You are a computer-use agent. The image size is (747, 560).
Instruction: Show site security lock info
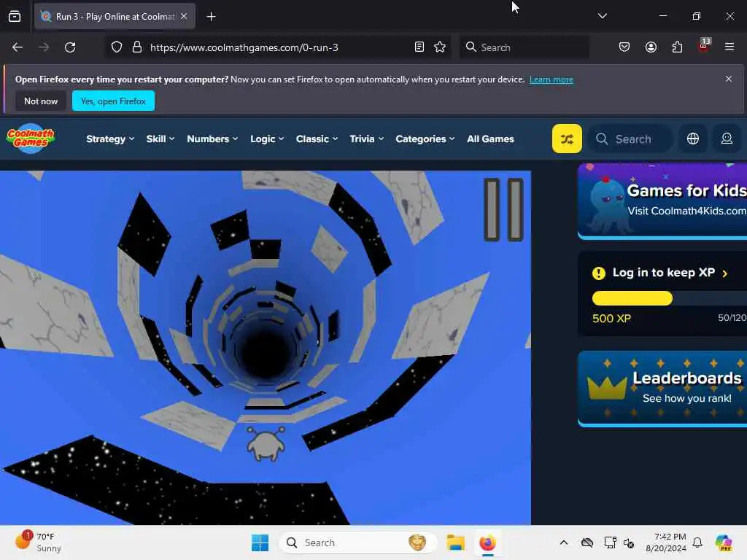[136, 47]
